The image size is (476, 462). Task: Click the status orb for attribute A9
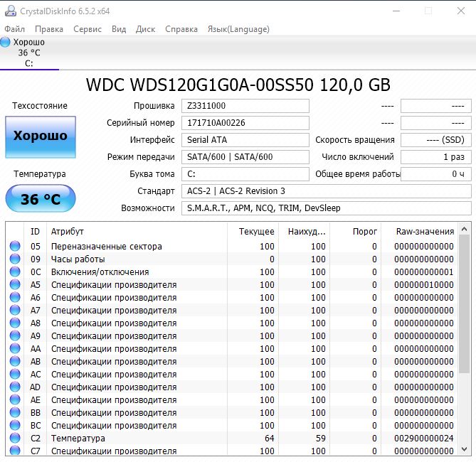[x=15, y=335]
